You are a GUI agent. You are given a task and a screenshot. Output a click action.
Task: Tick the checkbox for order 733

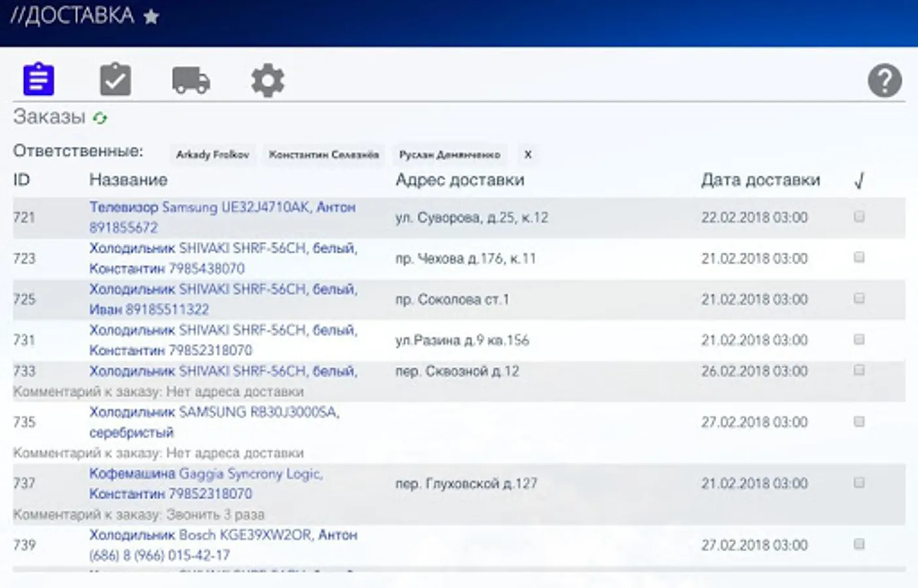(859, 370)
